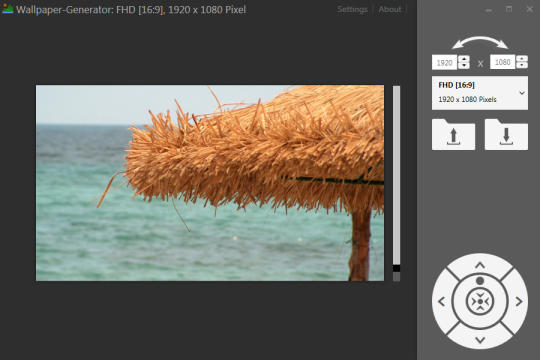Click the beach umbrella image preview
The height and width of the screenshot is (360, 540).
210,183
